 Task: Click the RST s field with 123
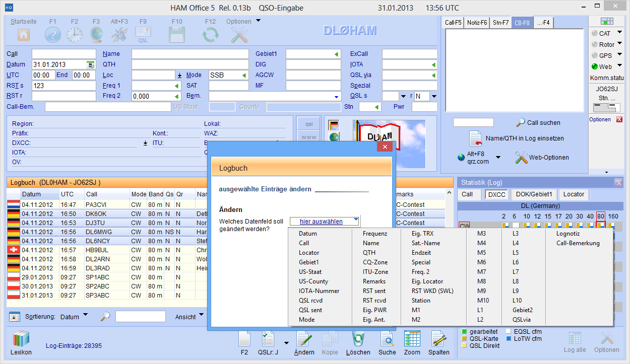64,86
